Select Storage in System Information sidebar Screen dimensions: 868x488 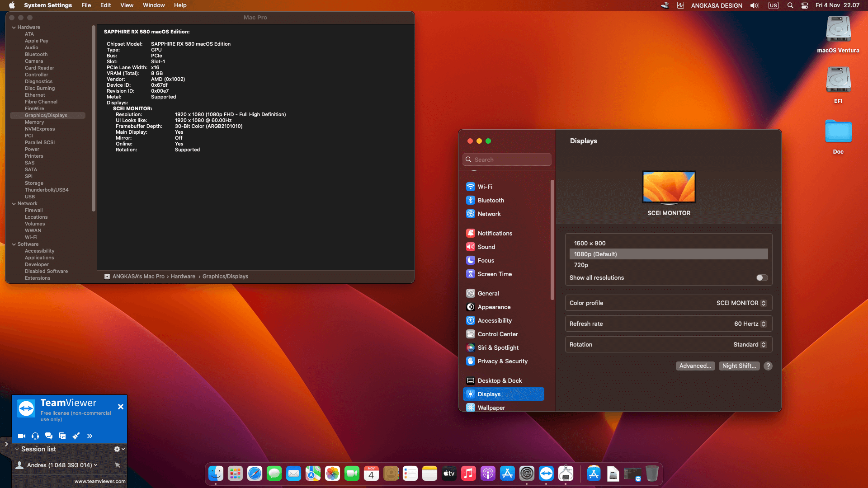[34, 183]
